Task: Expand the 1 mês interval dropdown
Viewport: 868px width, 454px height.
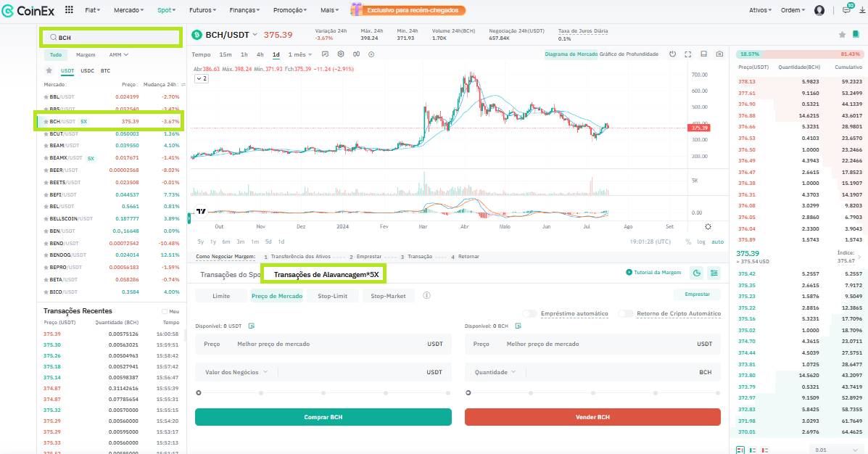Action: pos(300,54)
